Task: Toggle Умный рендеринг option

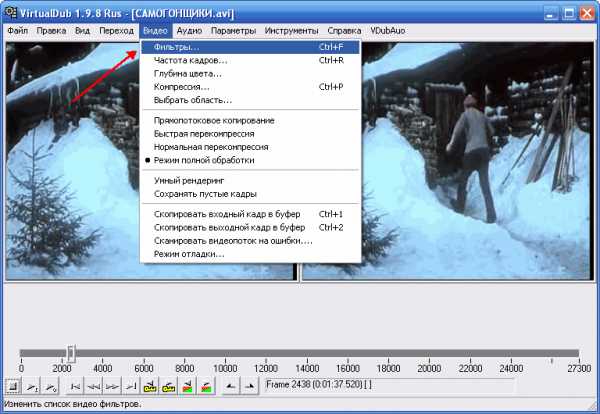Action: pos(251,181)
